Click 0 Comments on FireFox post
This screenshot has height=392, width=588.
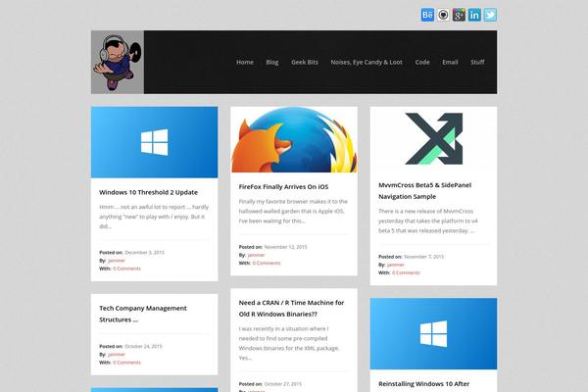coord(267,263)
